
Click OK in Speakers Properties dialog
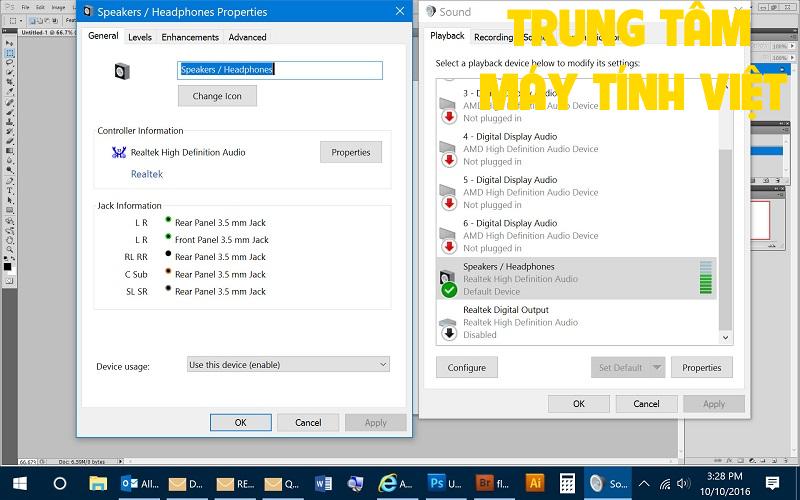pos(240,422)
